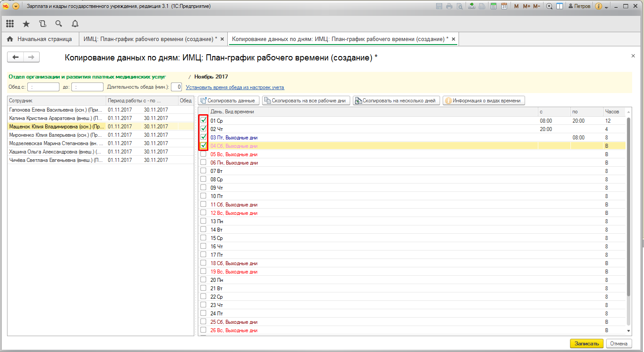Open the history scroll icon

pos(42,23)
